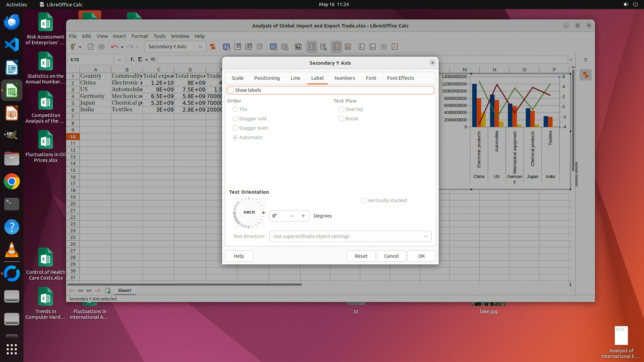
Task: Click the text orientation rotation dial
Action: tap(249, 213)
